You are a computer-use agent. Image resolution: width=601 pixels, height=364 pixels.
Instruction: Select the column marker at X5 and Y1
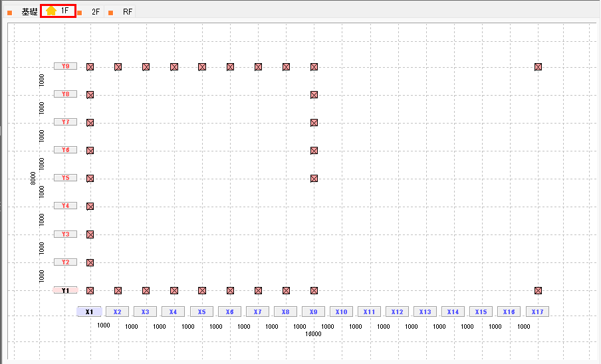(x=201, y=290)
